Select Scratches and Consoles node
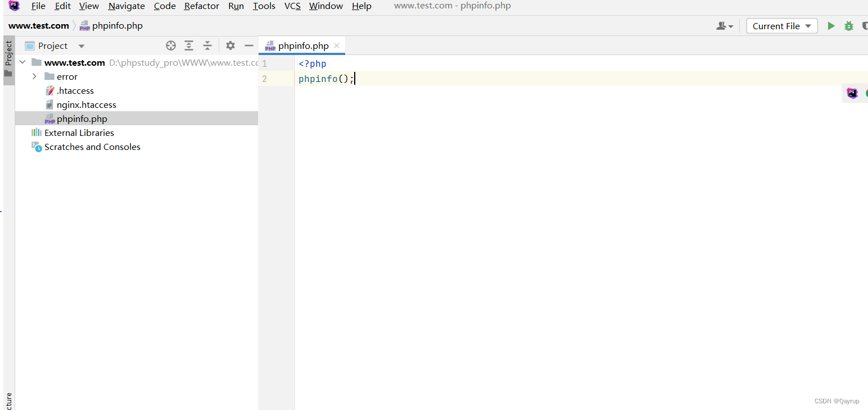 click(x=137, y=147)
